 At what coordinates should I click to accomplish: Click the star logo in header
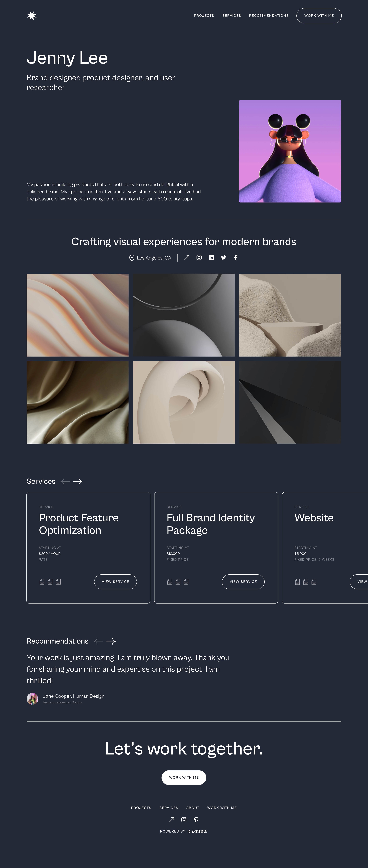pos(32,16)
